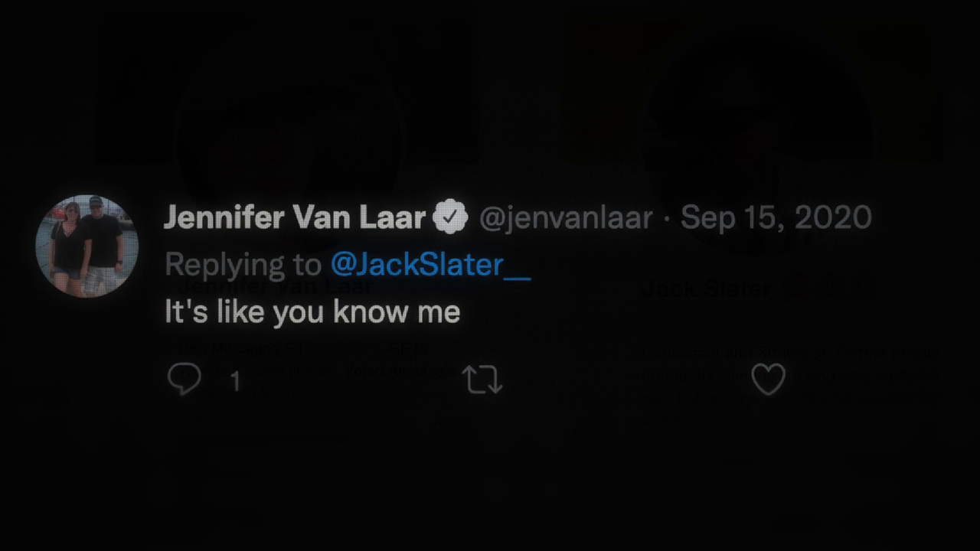
Task: Like the tweet with the heart icon
Action: pos(768,379)
